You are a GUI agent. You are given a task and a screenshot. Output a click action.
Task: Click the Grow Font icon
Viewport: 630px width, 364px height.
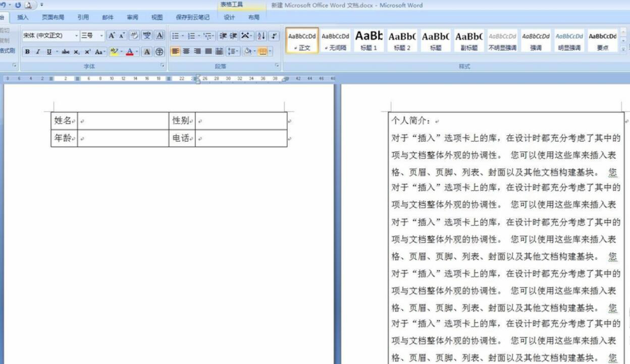pos(112,36)
